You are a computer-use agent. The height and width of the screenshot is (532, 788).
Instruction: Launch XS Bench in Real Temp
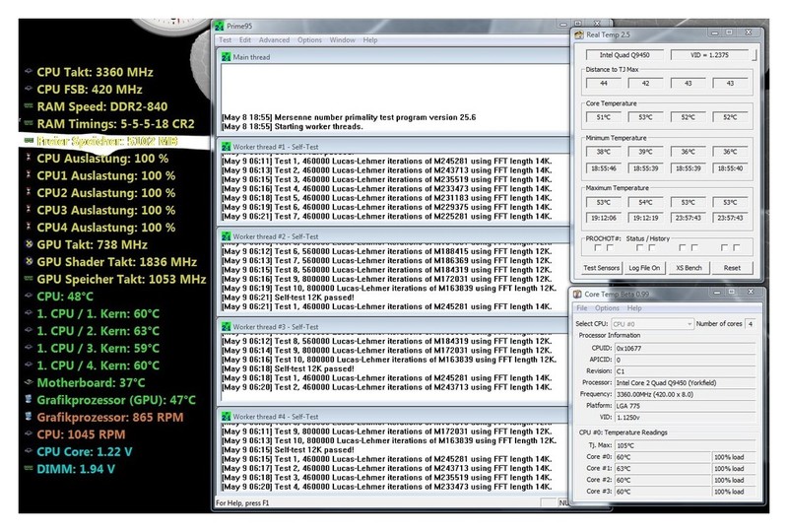click(x=689, y=268)
